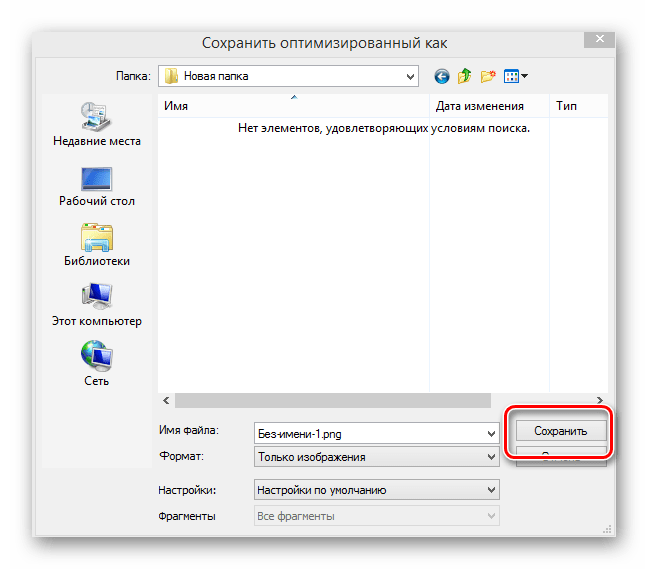
Task: Open Библиотеки from the places bar
Action: 96,244
